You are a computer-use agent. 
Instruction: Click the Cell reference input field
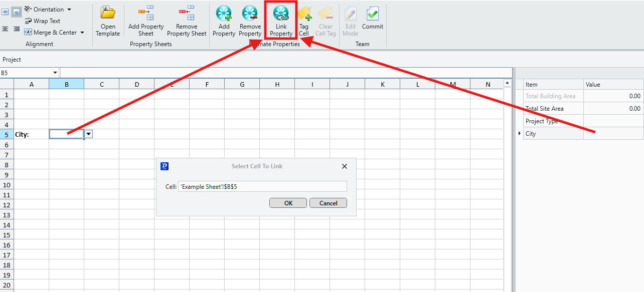tap(262, 186)
